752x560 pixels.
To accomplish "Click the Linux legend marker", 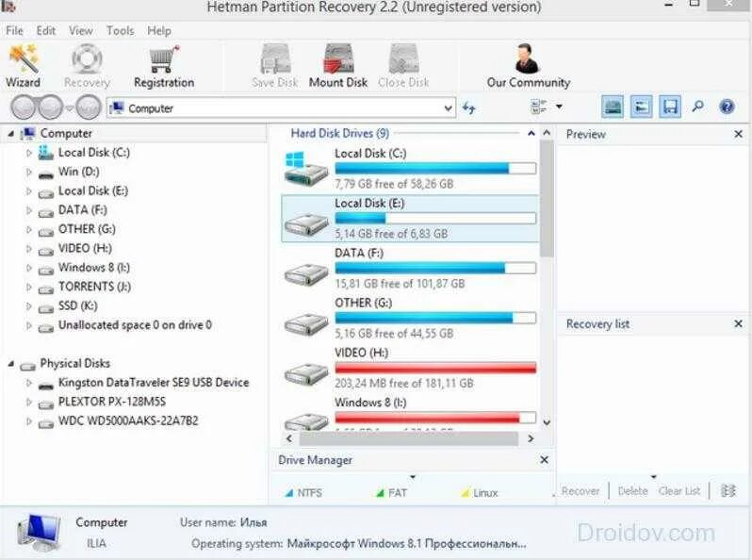I will coord(466,493).
